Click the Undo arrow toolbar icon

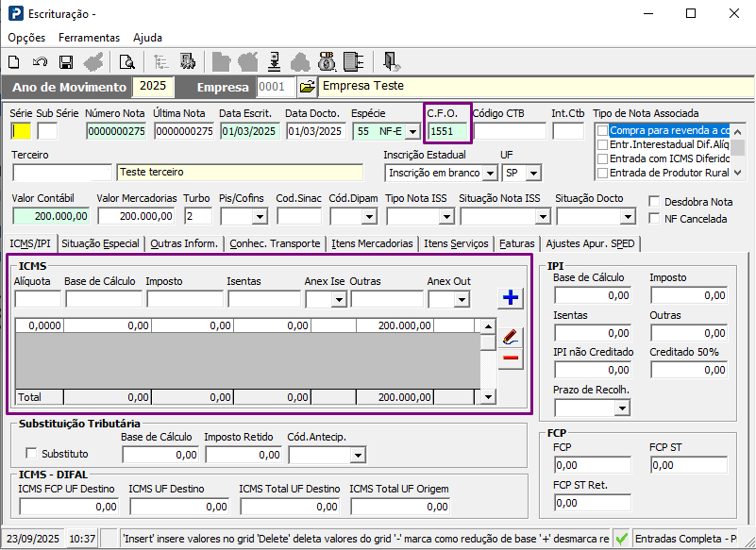[x=40, y=62]
